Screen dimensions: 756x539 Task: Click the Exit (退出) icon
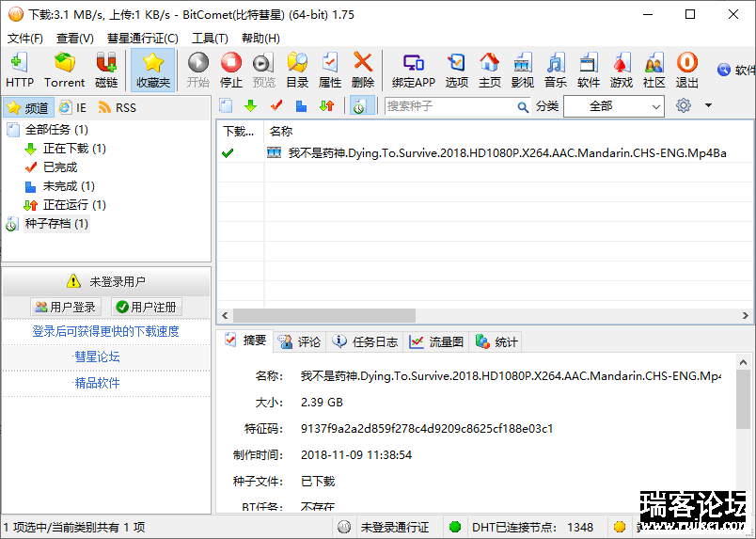[687, 70]
